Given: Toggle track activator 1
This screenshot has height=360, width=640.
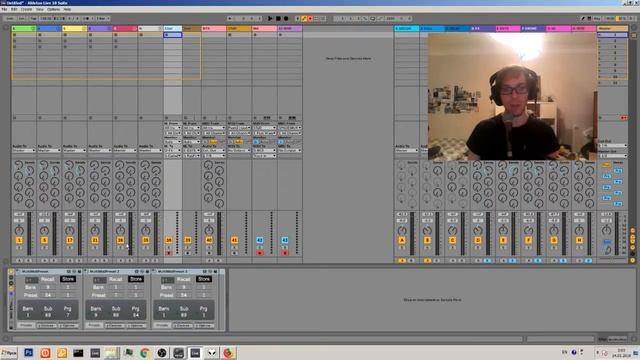Looking at the screenshot, I should [19, 240].
